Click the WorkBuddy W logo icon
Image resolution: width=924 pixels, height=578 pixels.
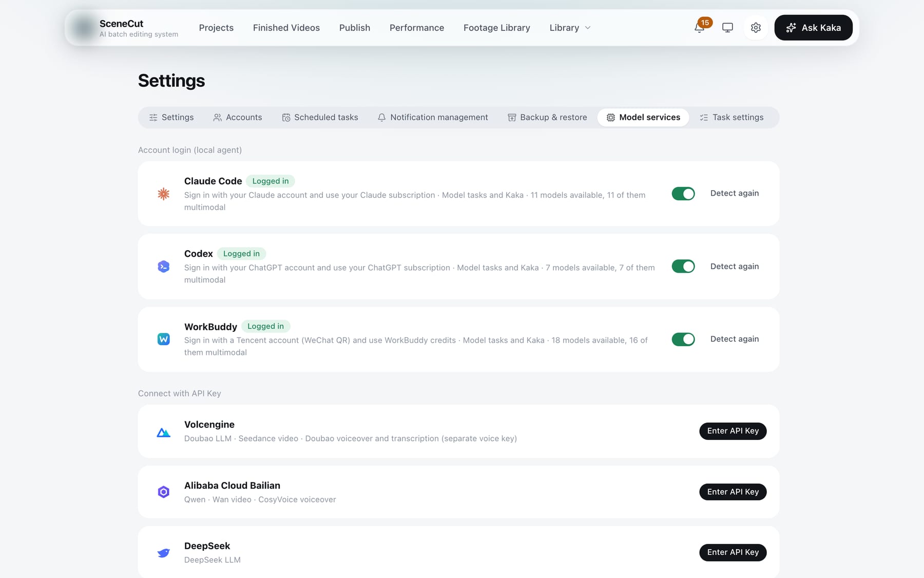163,339
